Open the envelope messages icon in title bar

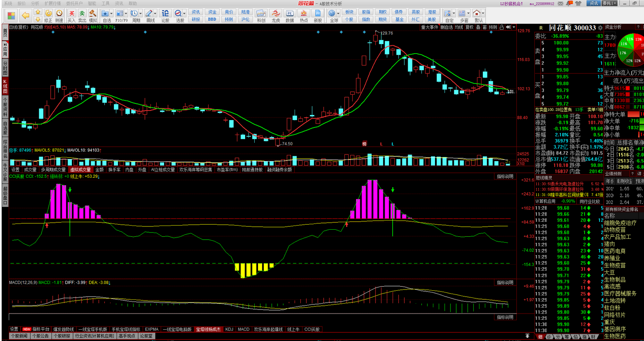point(561,3)
